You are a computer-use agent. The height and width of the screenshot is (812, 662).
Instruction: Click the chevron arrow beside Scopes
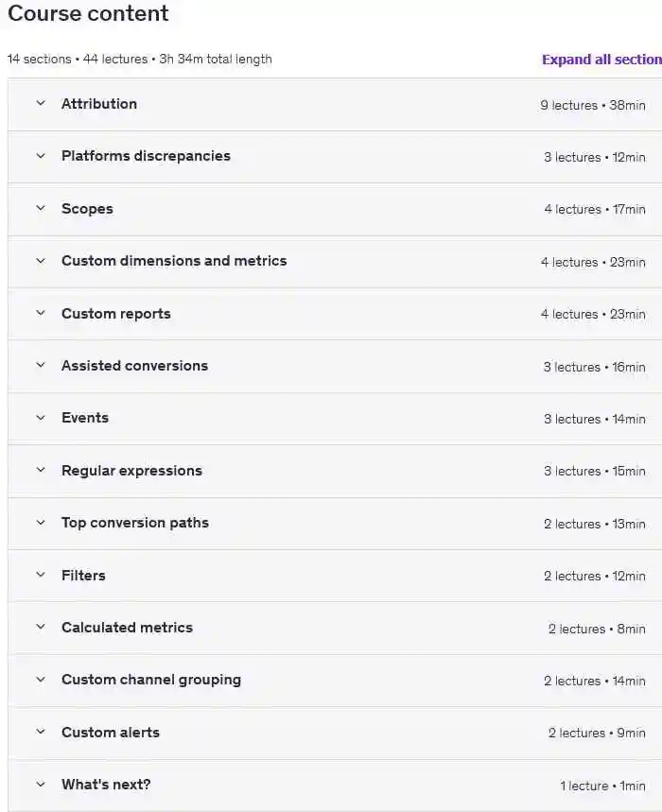(x=41, y=209)
